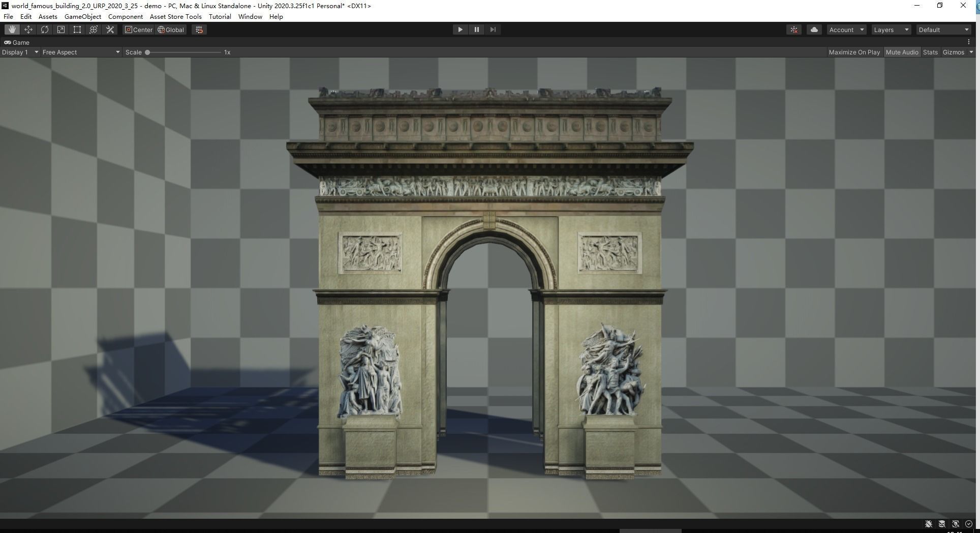Toggle Gizmos in the Game view
The height and width of the screenshot is (533, 980).
click(x=953, y=52)
